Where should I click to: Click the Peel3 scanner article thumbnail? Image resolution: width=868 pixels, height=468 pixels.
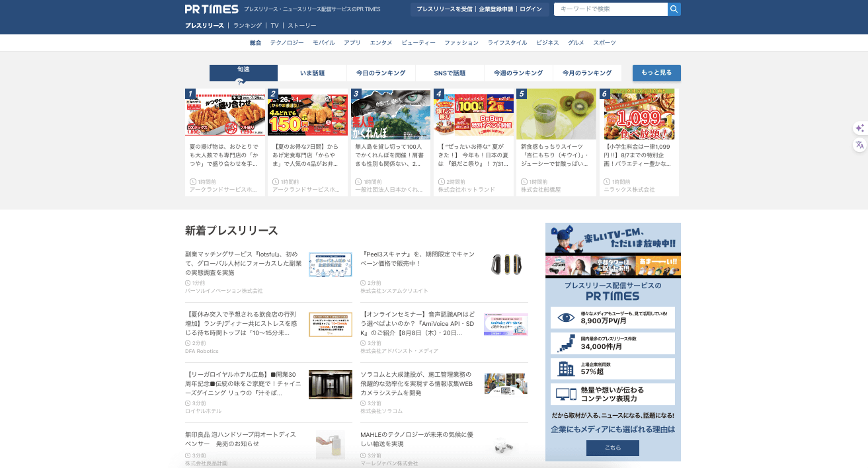[506, 264]
